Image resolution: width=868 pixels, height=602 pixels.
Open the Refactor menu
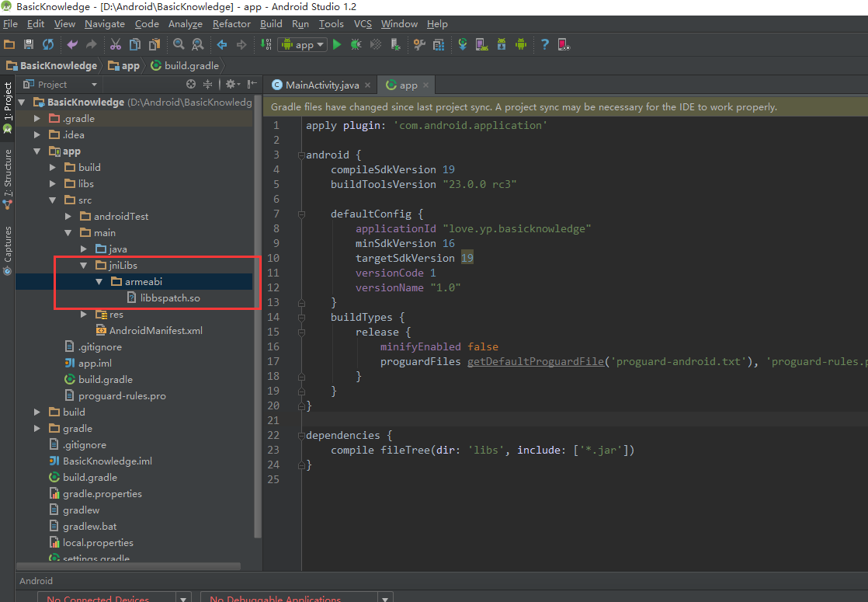click(231, 24)
